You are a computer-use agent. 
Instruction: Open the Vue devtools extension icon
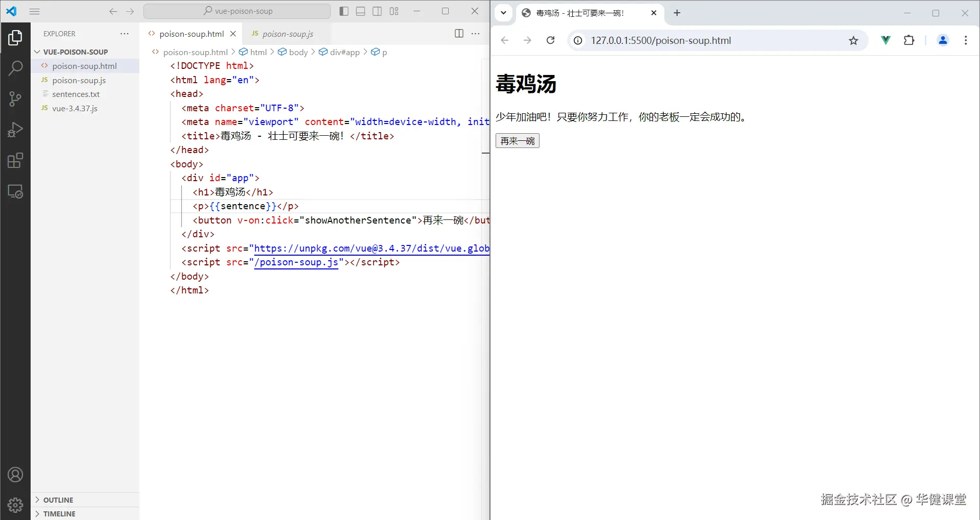coord(886,40)
